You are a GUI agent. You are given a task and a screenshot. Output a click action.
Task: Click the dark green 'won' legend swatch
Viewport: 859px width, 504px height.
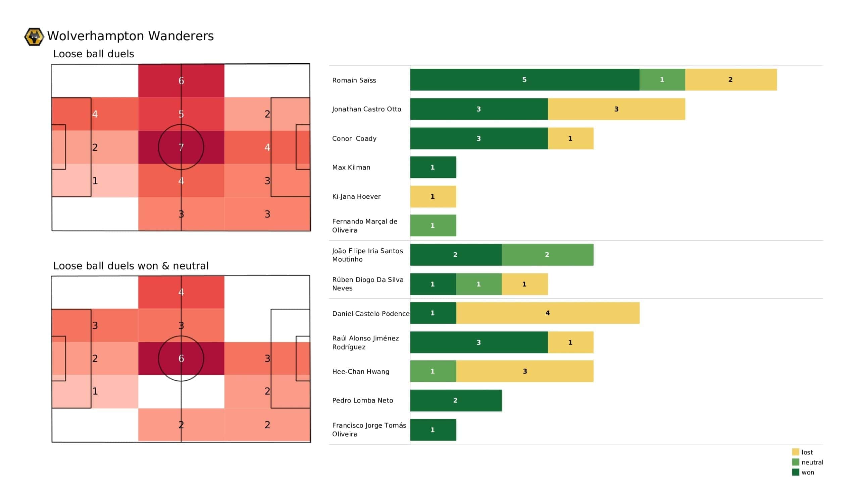pyautogui.click(x=796, y=472)
